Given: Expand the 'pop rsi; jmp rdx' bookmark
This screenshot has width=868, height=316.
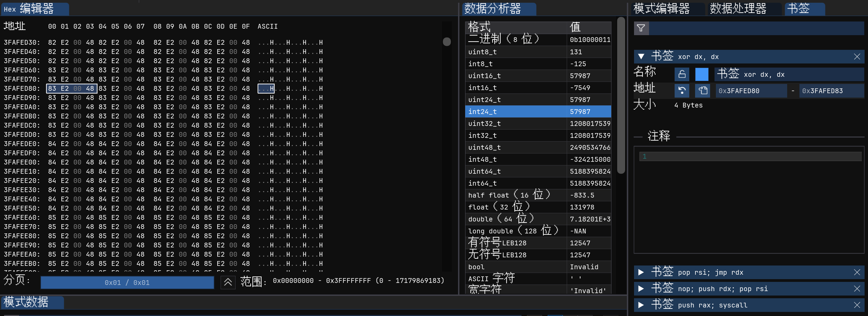Looking at the screenshot, I should tap(641, 272).
